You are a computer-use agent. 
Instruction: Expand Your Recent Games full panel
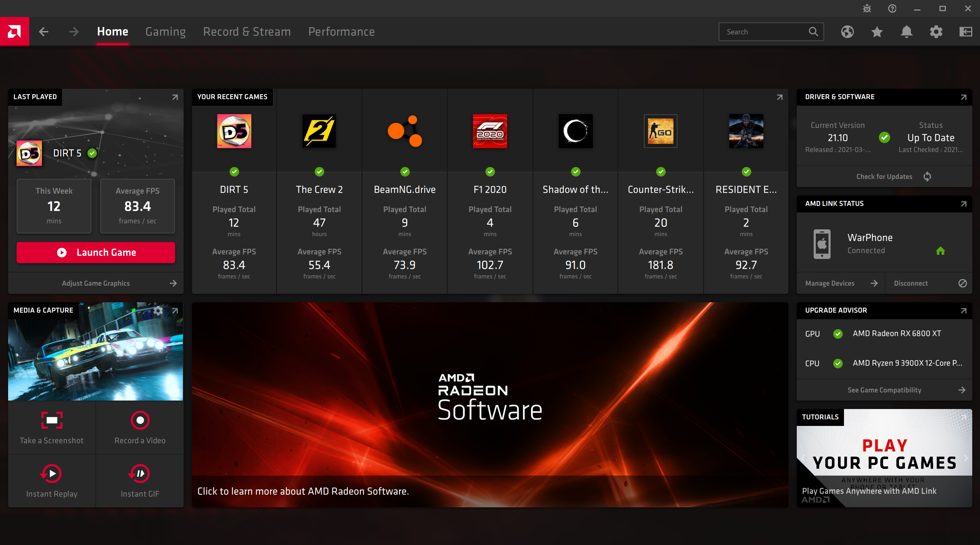[780, 97]
